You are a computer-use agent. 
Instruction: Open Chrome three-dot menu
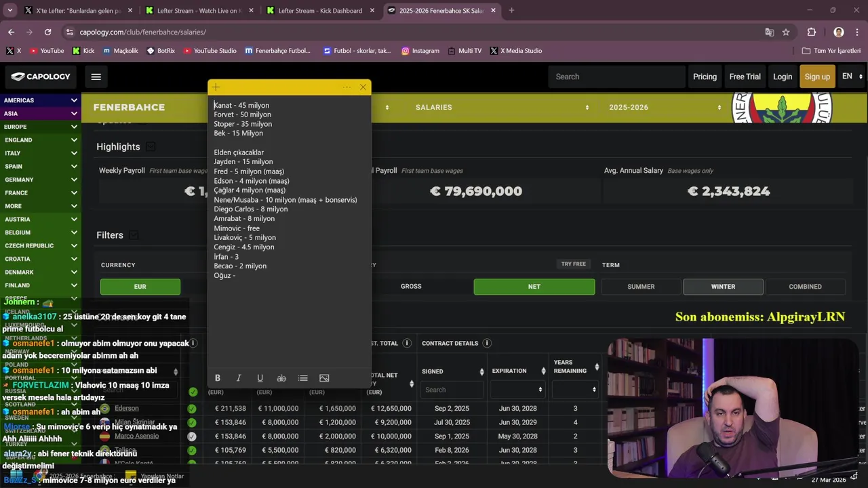(857, 32)
